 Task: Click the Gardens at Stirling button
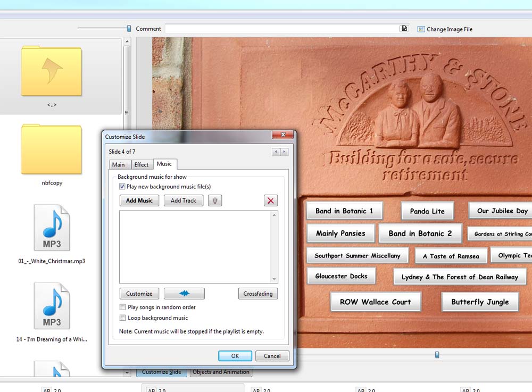click(x=500, y=233)
